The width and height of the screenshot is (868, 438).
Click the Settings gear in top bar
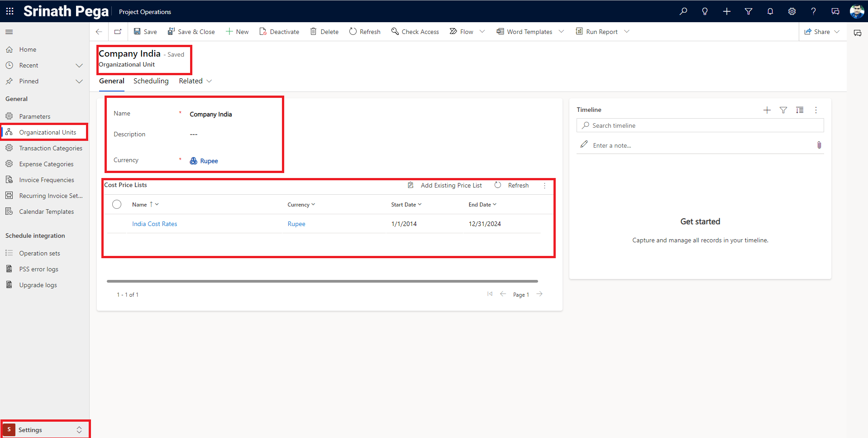792,11
